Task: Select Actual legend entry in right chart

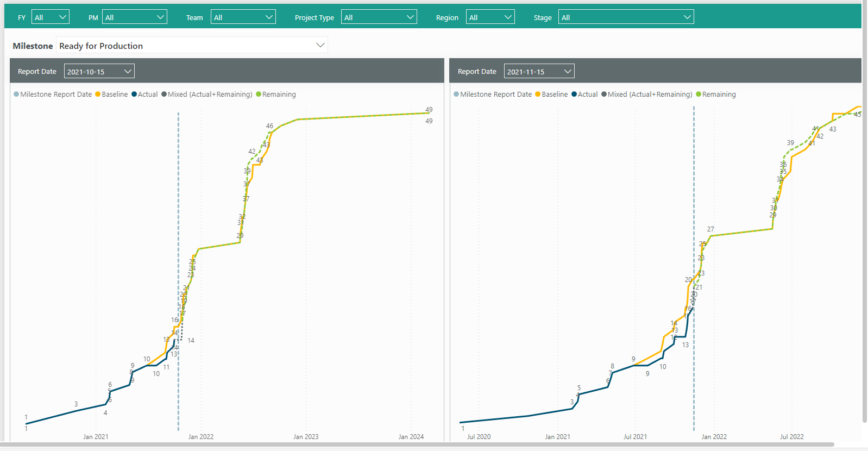Action: click(587, 95)
